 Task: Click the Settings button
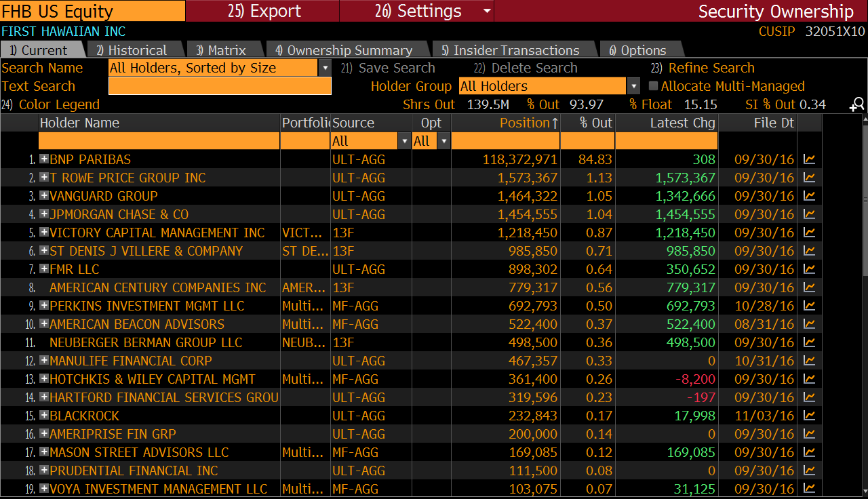click(417, 11)
